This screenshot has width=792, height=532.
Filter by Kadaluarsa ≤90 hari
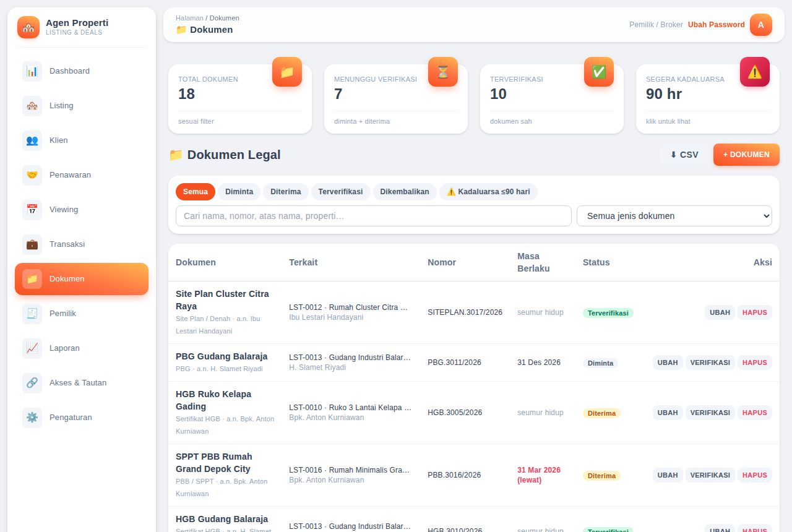click(488, 192)
